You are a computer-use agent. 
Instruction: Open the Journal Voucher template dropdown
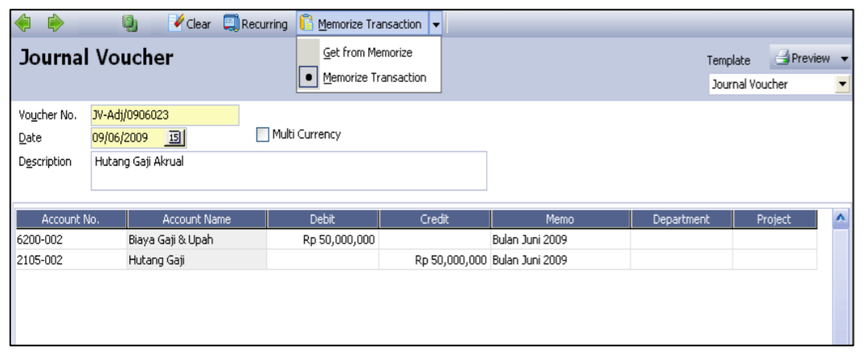[x=842, y=84]
